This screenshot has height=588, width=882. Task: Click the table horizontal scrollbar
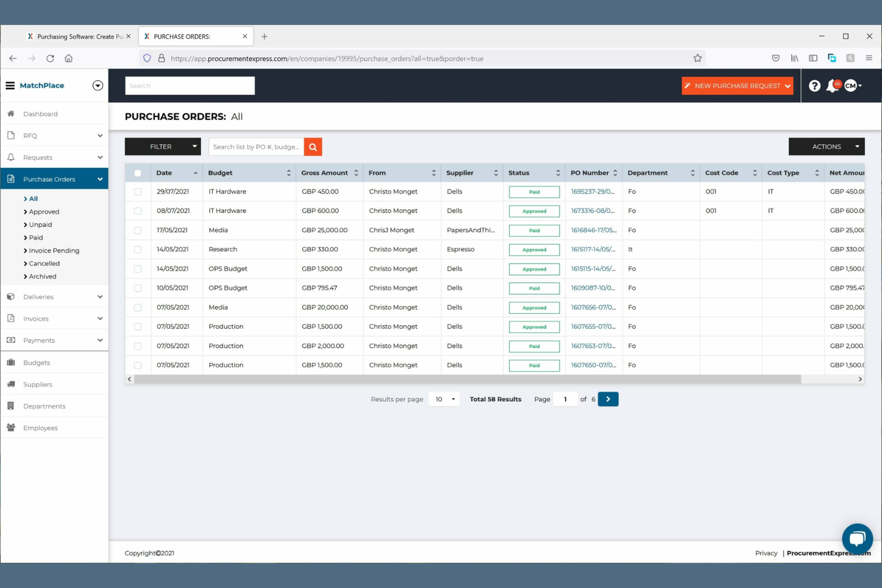pos(467,379)
